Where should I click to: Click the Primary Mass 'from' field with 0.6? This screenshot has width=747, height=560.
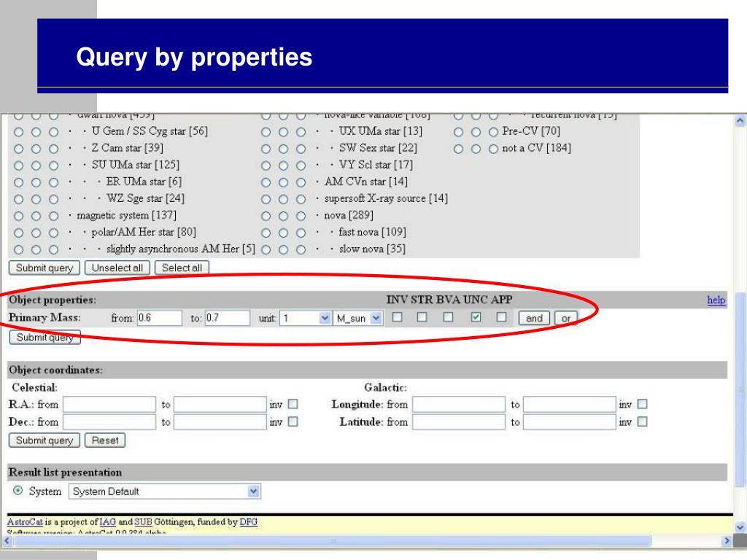pyautogui.click(x=160, y=318)
